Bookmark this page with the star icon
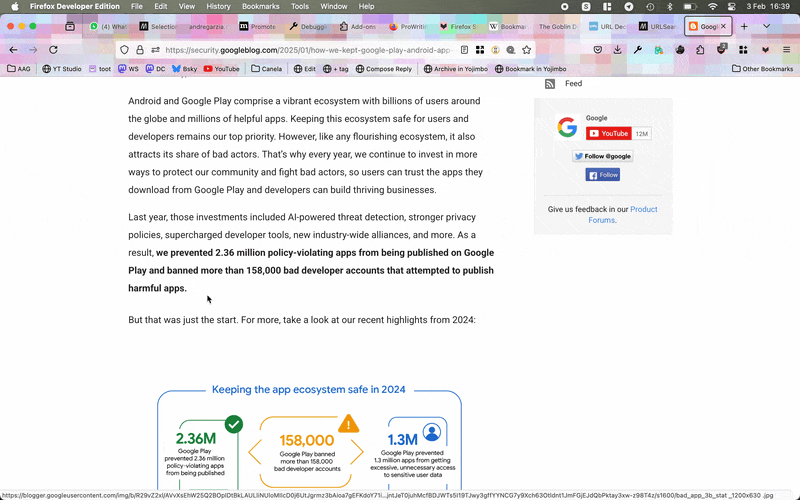 [x=526, y=49]
